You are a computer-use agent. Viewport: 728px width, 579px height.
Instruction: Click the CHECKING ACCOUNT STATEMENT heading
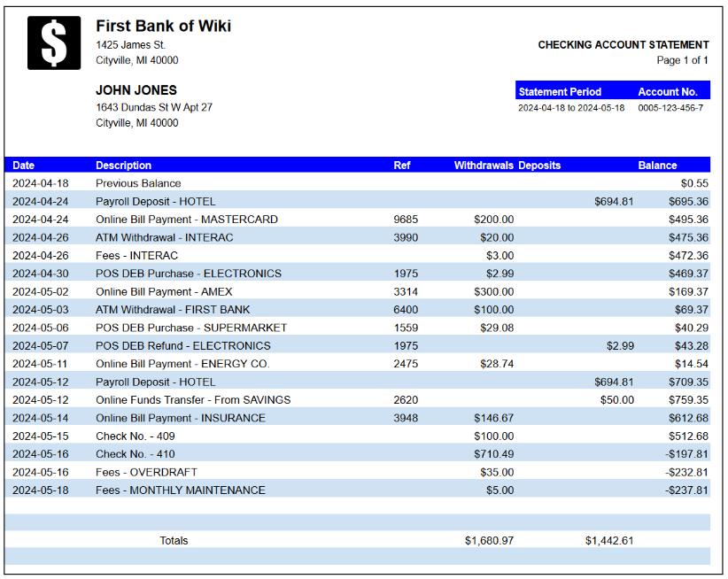click(x=623, y=45)
